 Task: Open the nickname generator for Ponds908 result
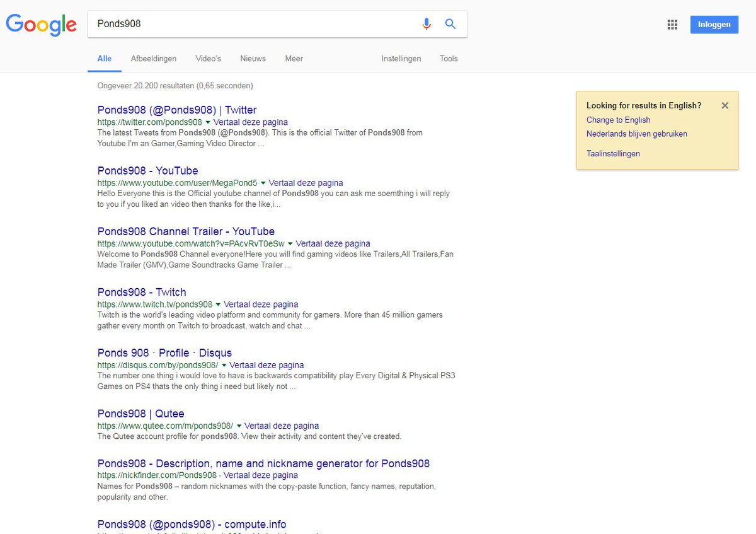(x=263, y=463)
